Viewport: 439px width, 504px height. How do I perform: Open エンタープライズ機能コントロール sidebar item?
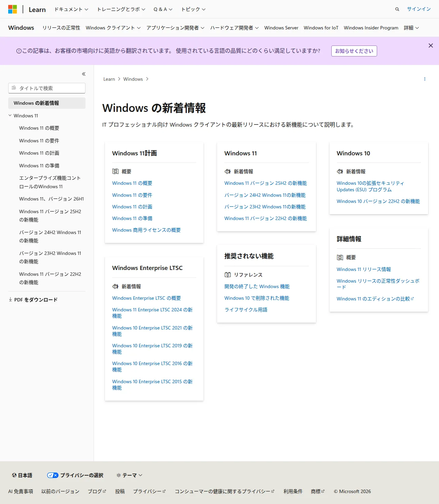pyautogui.click(x=50, y=182)
